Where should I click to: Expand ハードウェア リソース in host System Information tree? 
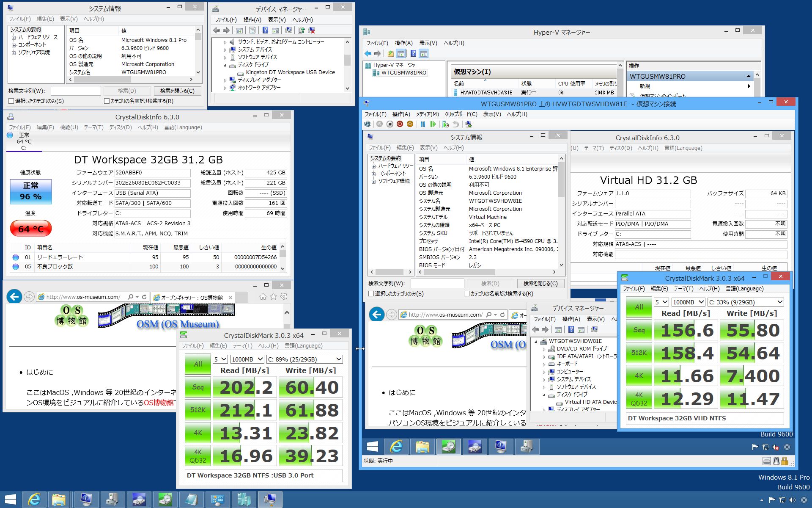tap(14, 37)
